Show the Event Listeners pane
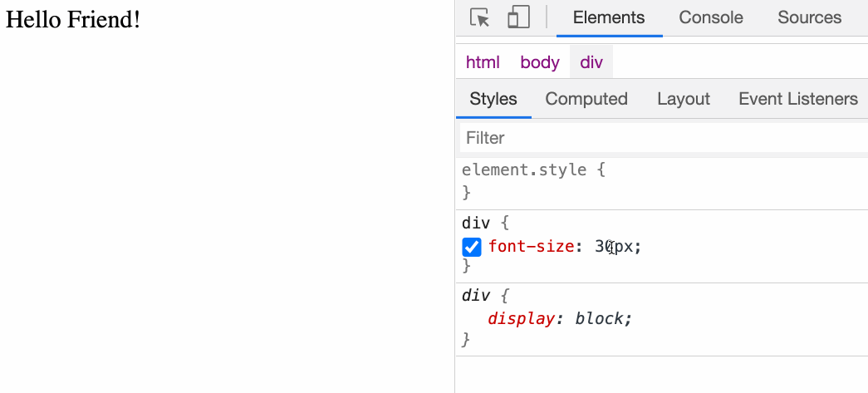868x393 pixels. [798, 99]
